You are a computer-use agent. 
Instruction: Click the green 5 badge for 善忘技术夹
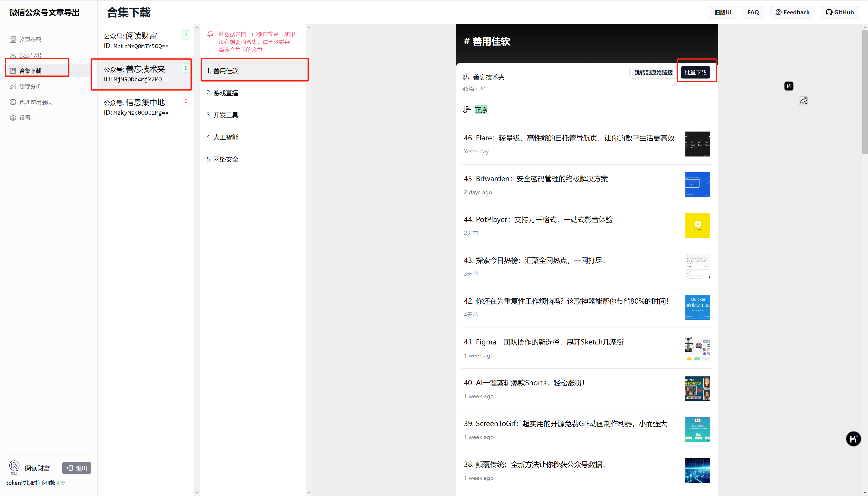pos(186,68)
